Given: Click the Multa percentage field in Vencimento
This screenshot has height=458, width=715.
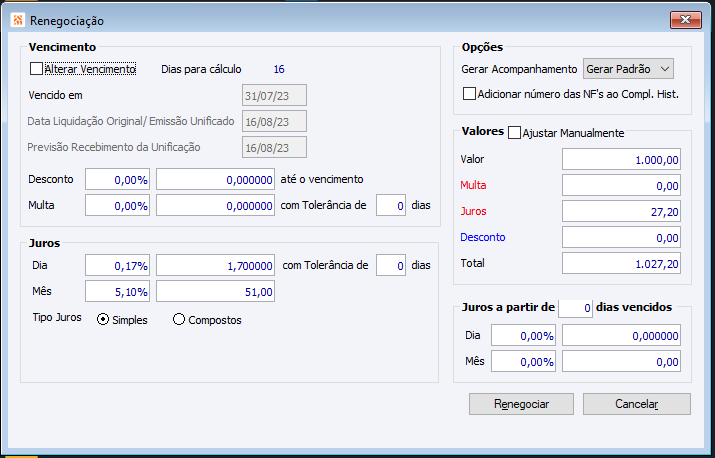Looking at the screenshot, I should (118, 205).
